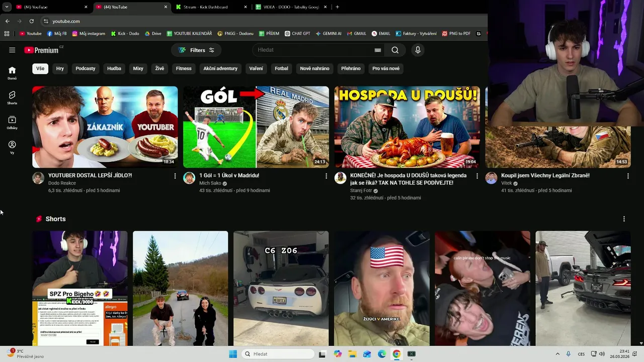Image resolution: width=644 pixels, height=362 pixels.
Task: Select the Živě filter chip
Action: click(x=159, y=68)
